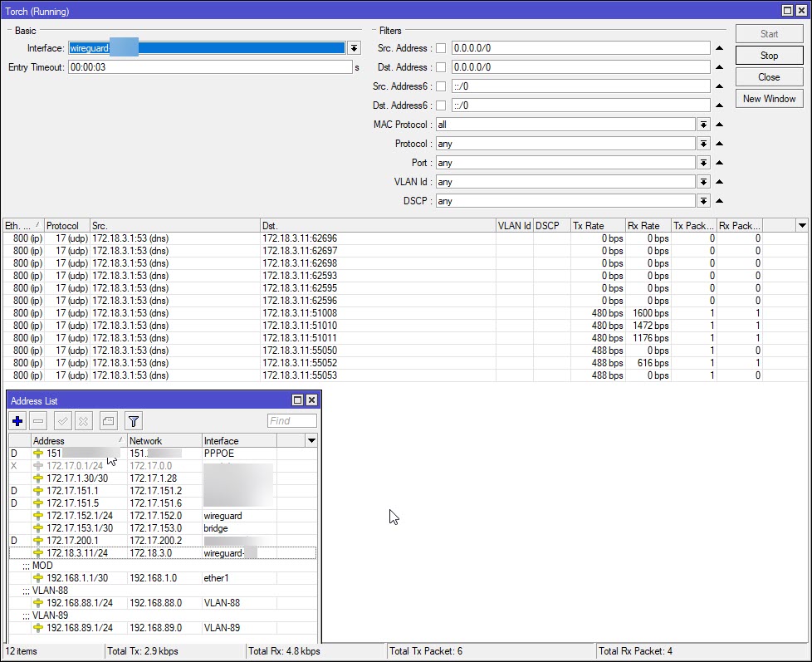Select the PPPOE interface entry
The height and width of the screenshot is (662, 812).
pos(163,454)
